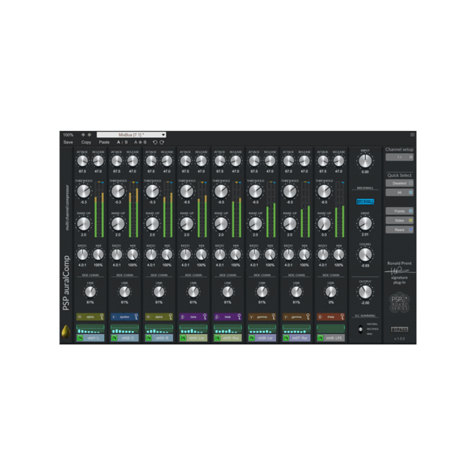Click the key icon on ch03 alpha group
This screenshot has height=476, width=476.
point(171,317)
